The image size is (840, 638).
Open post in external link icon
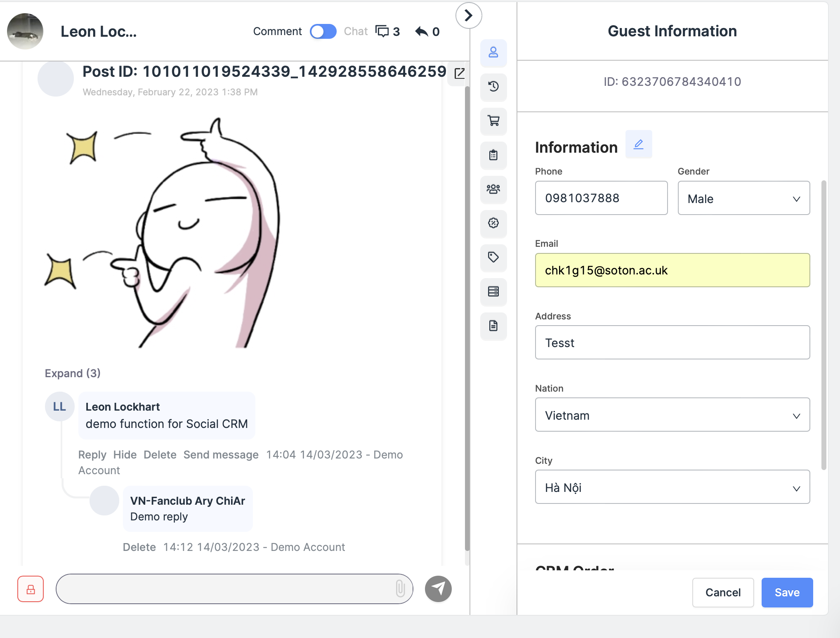(459, 73)
